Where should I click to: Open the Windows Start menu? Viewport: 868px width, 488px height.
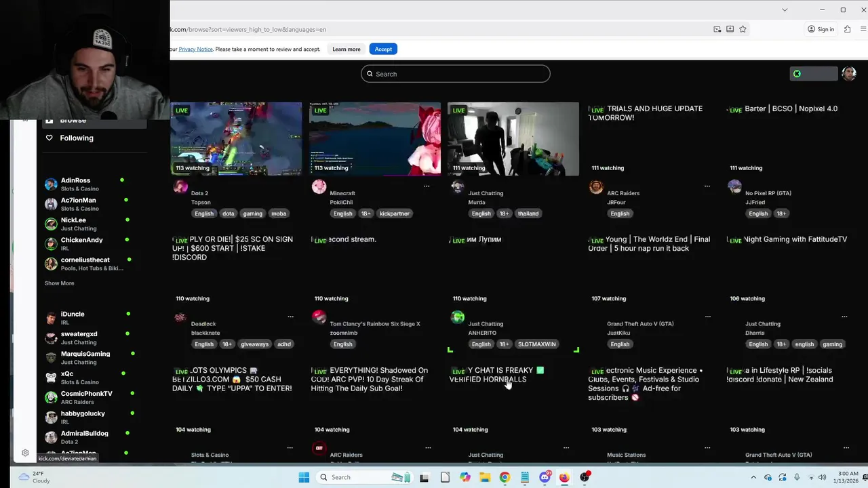(x=304, y=477)
